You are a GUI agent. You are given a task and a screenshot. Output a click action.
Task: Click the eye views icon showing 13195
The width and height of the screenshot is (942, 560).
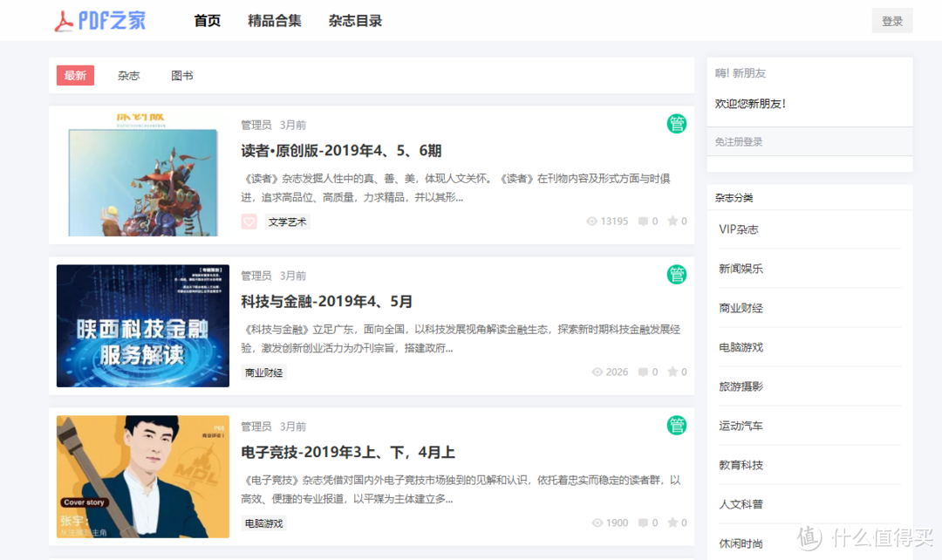pyautogui.click(x=591, y=221)
